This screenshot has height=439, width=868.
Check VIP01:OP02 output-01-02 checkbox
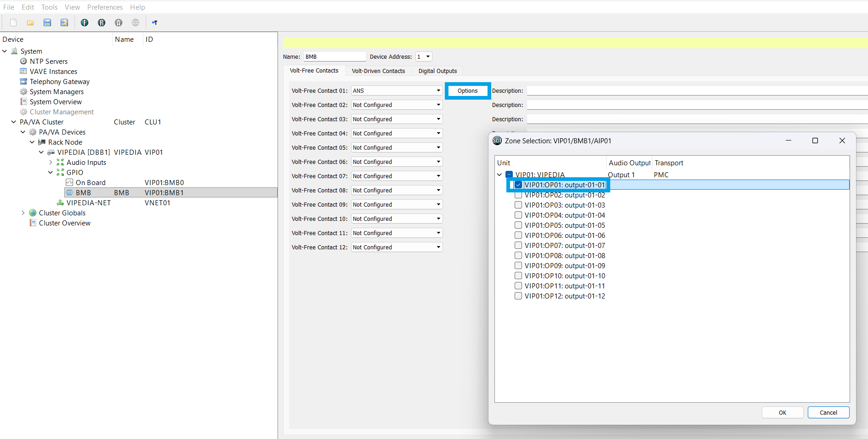point(518,195)
